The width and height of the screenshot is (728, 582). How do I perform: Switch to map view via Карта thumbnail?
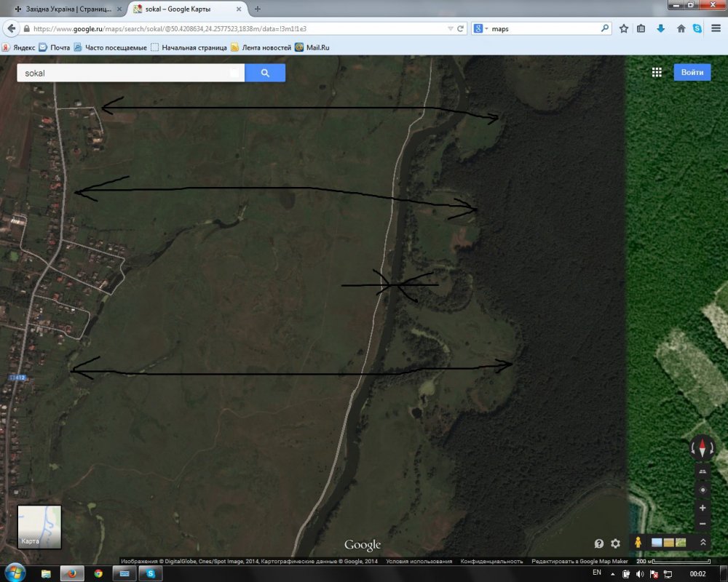tap(39, 527)
